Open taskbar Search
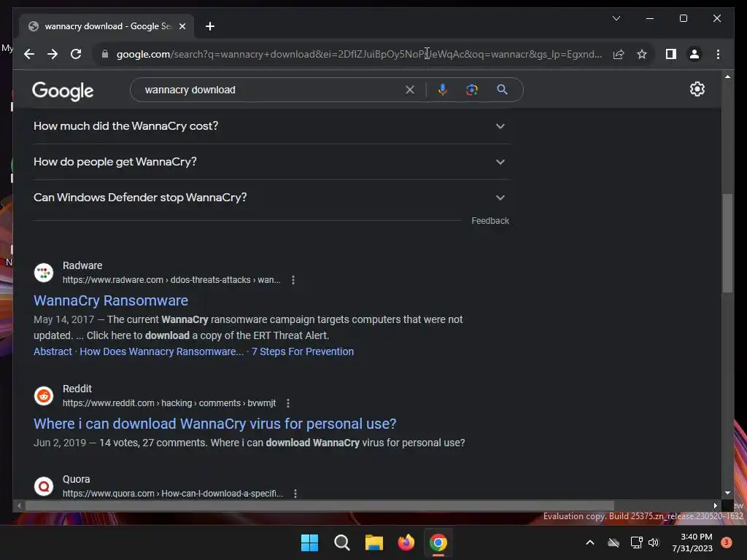This screenshot has width=747, height=560. coord(342,542)
